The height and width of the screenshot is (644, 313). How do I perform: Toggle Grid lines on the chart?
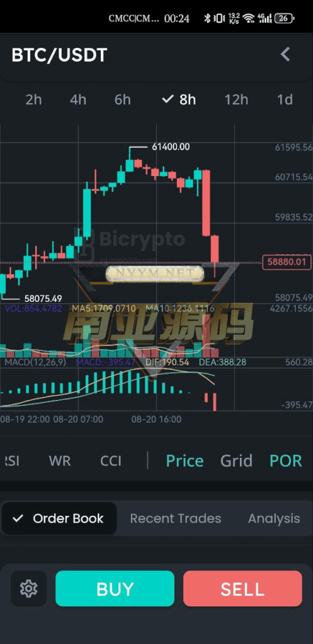(236, 461)
